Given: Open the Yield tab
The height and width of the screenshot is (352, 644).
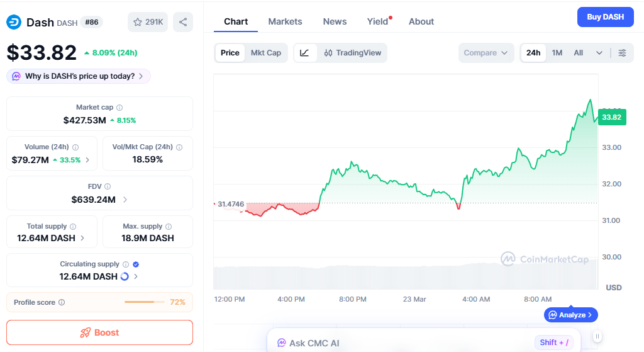Looking at the screenshot, I should pos(378,22).
